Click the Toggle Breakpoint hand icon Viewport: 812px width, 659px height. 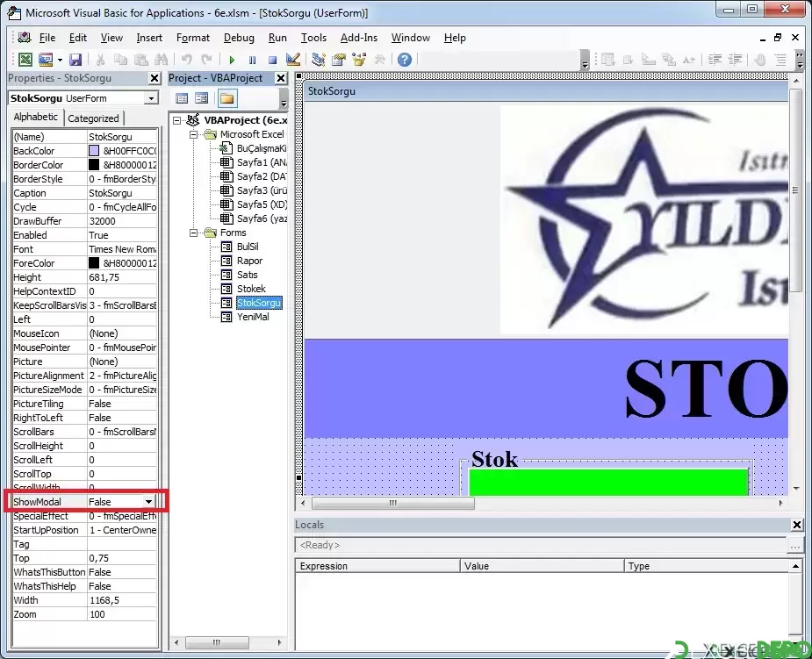(760, 60)
